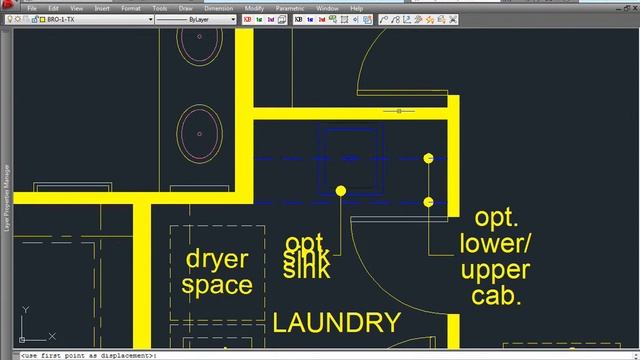
Task: Click the lower yellow leader dot near the right wall
Action: pos(428,202)
